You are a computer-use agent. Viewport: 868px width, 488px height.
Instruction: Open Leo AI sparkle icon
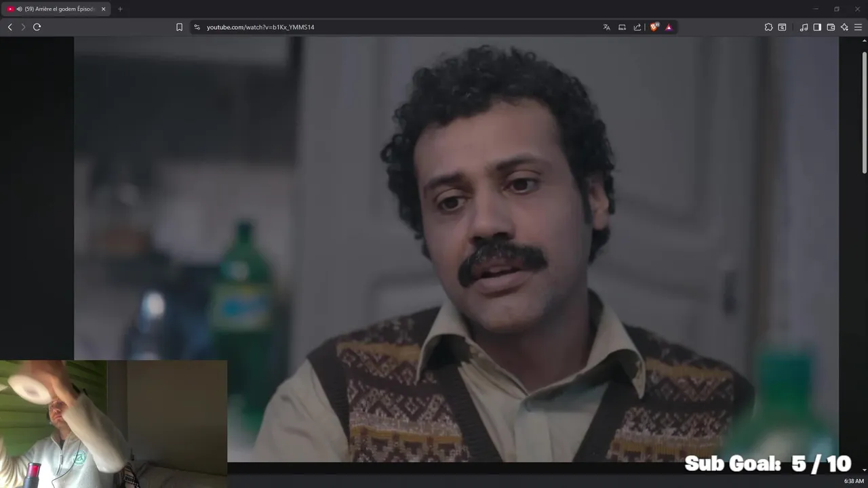point(844,27)
